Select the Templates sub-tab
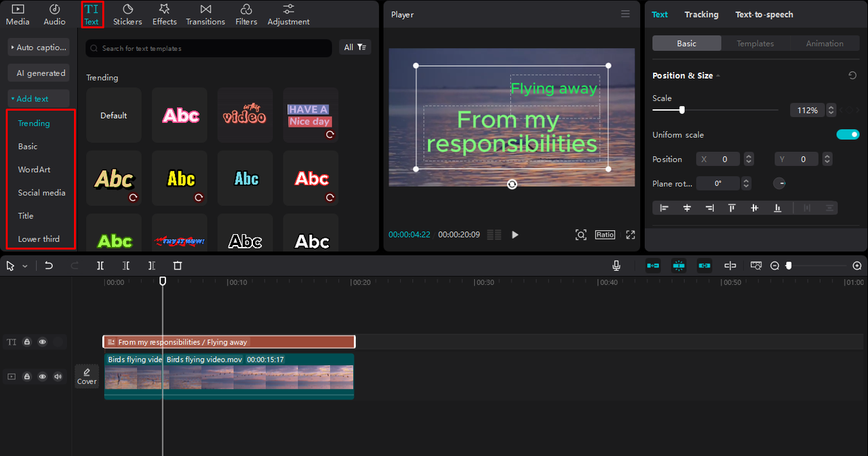 (755, 43)
